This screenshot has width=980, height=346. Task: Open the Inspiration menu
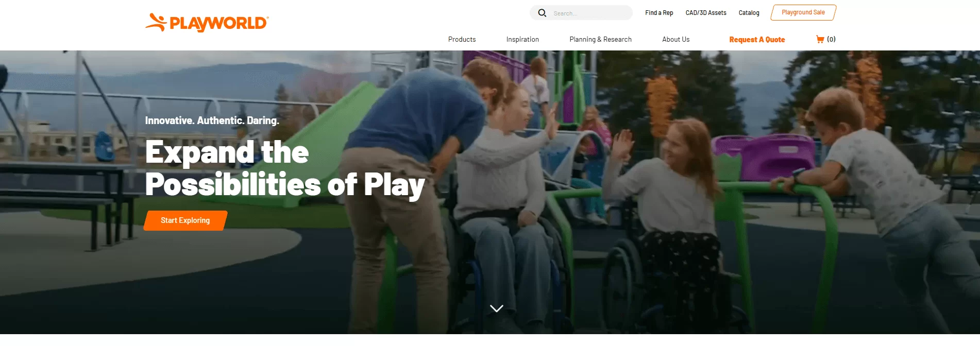[522, 39]
